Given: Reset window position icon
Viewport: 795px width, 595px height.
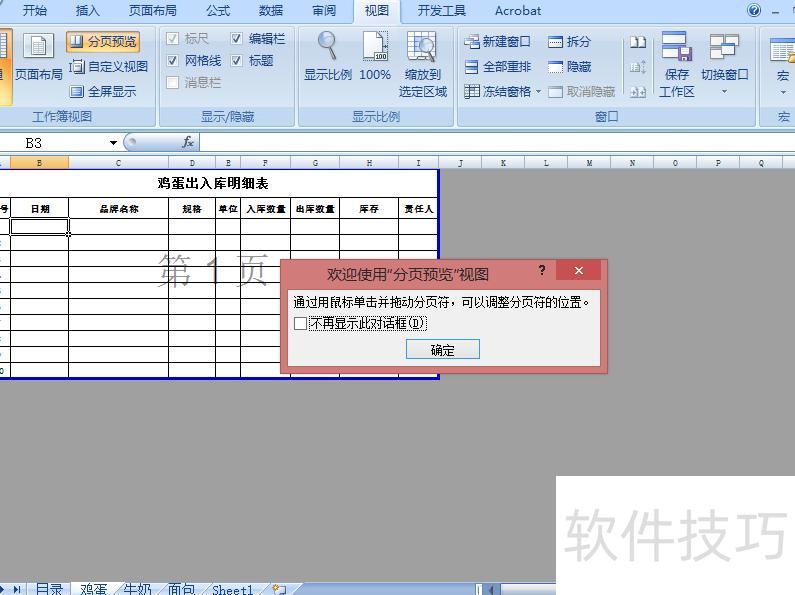Looking at the screenshot, I should coord(638,92).
